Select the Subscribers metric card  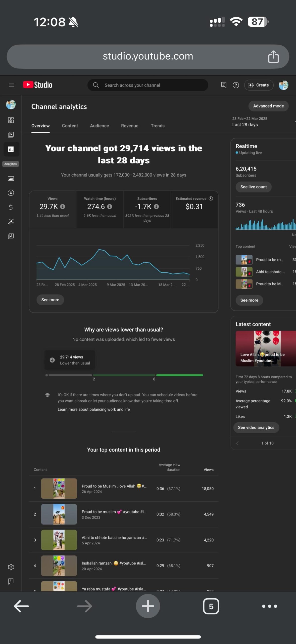(x=147, y=210)
